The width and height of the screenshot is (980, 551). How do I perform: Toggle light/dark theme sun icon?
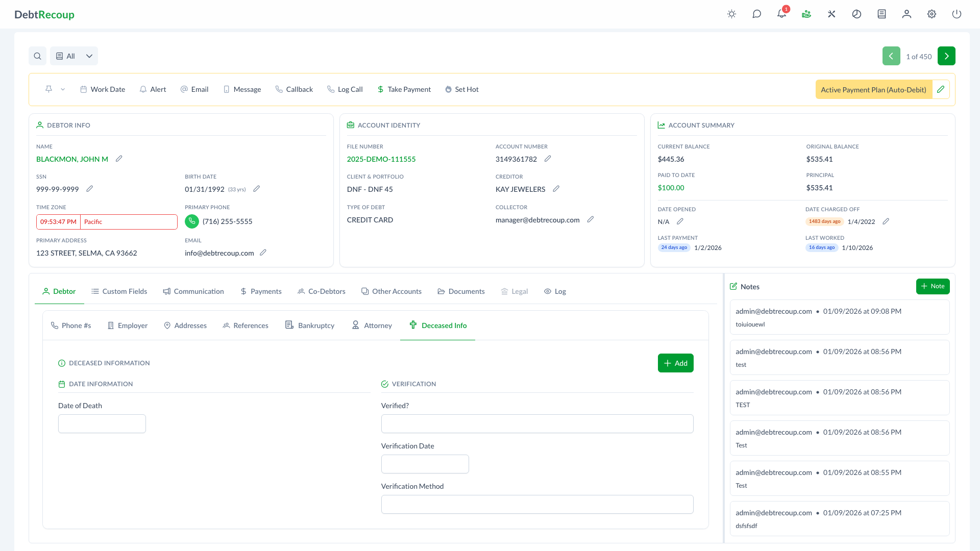731,14
